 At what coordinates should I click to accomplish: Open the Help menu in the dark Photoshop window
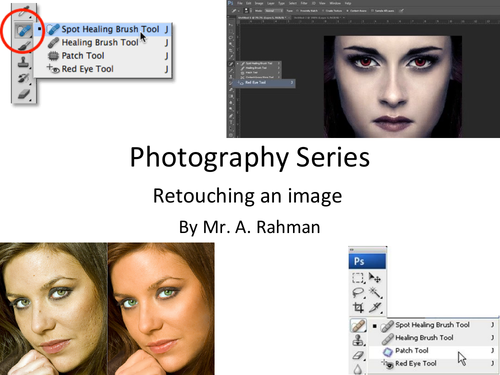point(348,3)
